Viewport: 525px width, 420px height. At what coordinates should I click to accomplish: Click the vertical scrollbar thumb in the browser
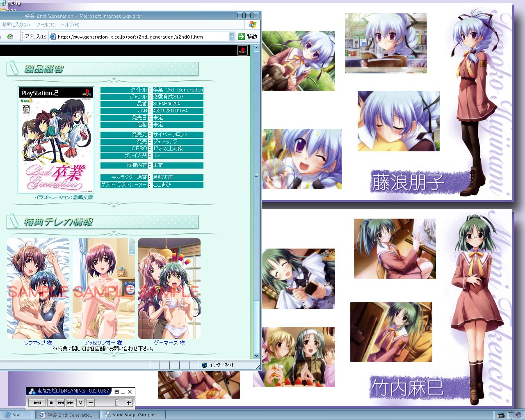tap(256, 176)
